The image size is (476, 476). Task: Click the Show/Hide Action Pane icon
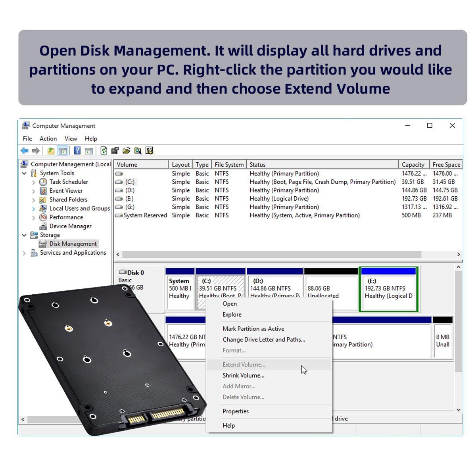[x=89, y=151]
